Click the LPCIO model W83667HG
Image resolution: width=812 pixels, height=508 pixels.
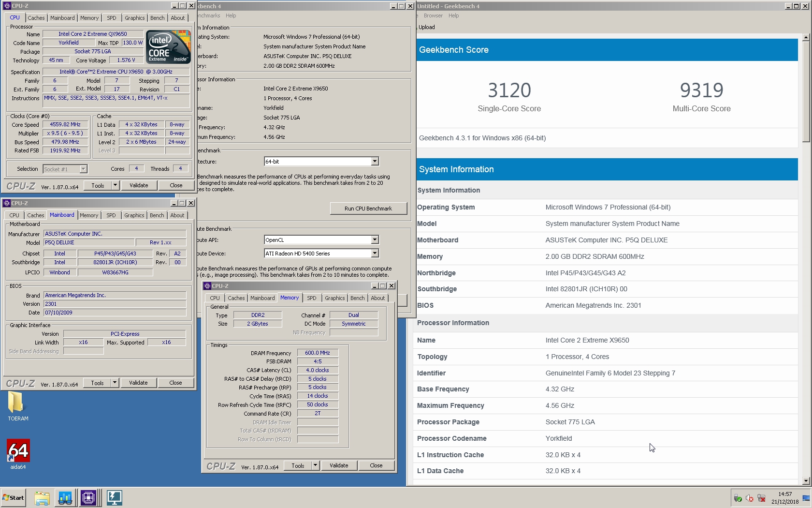[115, 272]
